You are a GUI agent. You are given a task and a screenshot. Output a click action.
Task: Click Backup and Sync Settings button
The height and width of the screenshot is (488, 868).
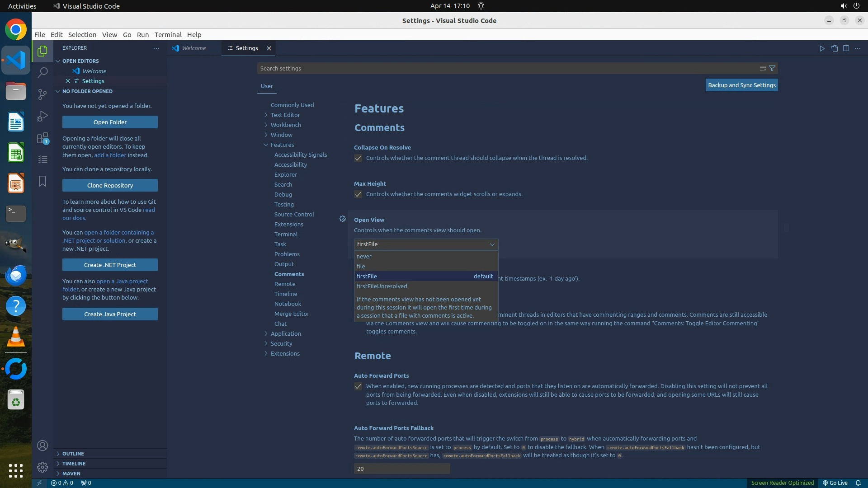(741, 85)
